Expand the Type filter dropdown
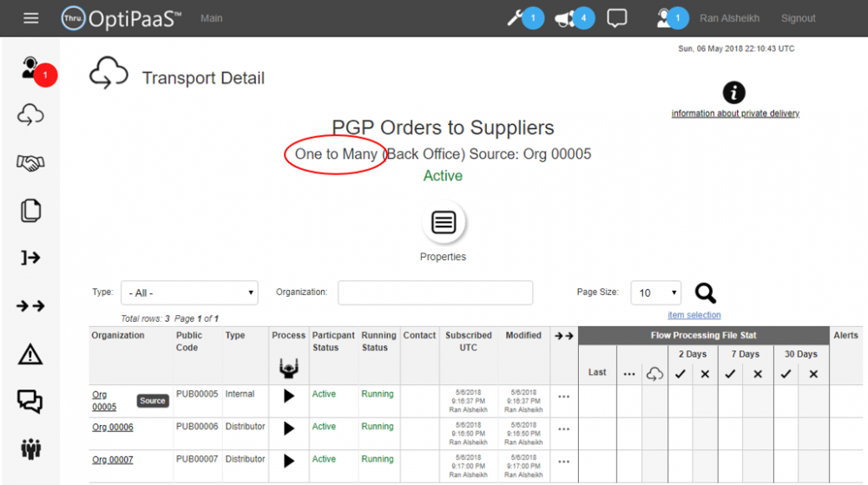868x485 pixels. coord(189,293)
